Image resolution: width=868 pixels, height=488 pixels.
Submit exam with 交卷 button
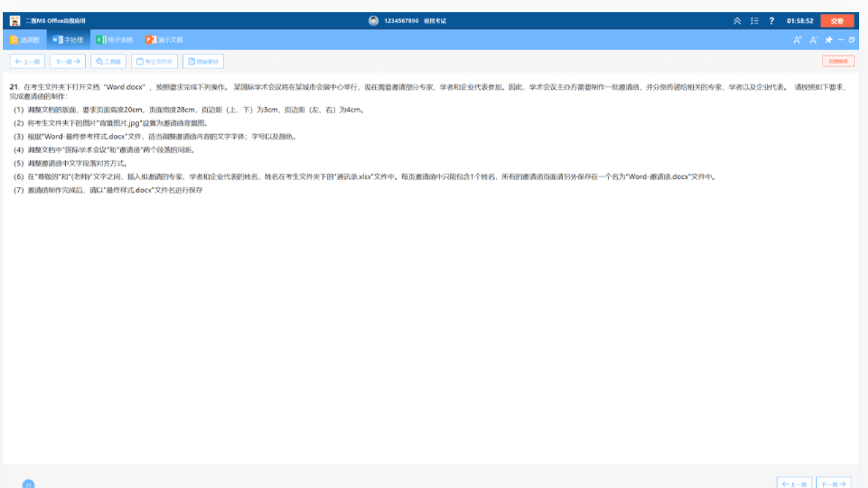[837, 21]
